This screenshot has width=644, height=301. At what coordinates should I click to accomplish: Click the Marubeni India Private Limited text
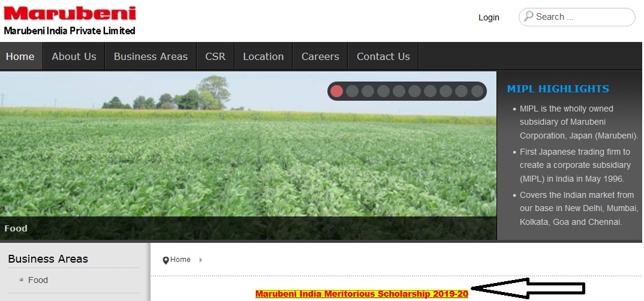(x=70, y=31)
